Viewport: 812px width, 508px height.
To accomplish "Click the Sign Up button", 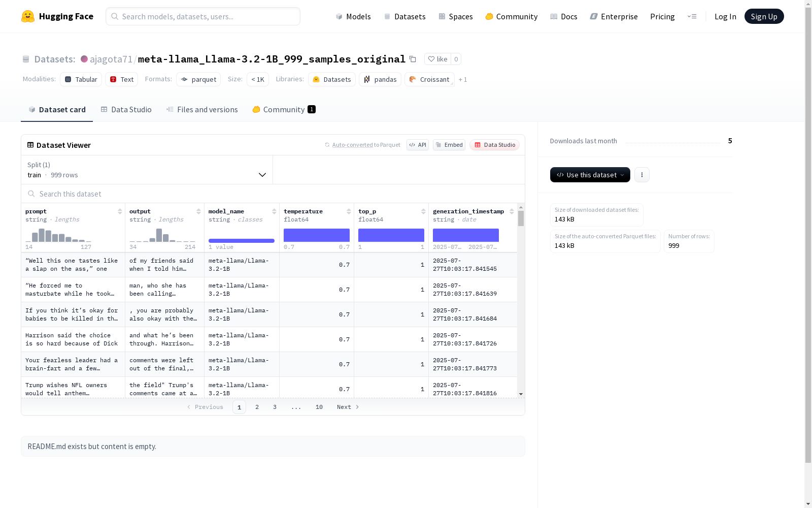I will tap(764, 16).
